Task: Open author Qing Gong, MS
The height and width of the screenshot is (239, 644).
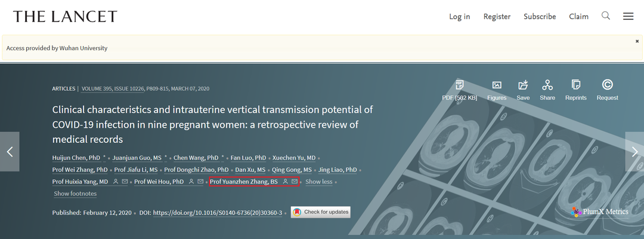Action: pos(292,170)
